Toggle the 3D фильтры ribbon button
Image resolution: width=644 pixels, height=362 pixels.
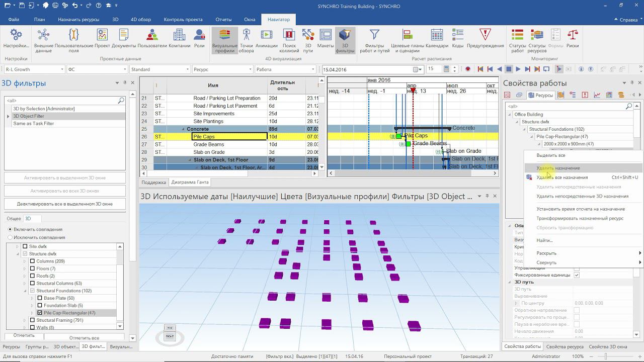click(345, 40)
